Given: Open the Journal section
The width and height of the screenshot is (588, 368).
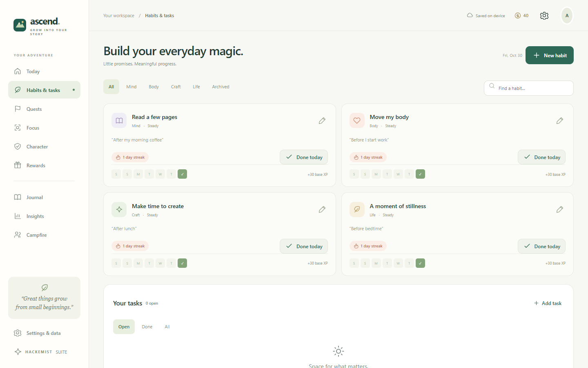Looking at the screenshot, I should click(44, 197).
